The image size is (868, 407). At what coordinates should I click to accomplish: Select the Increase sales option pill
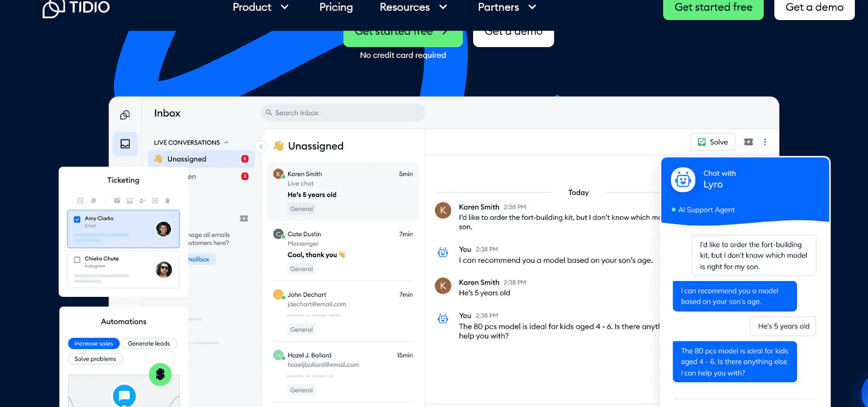pos(93,344)
